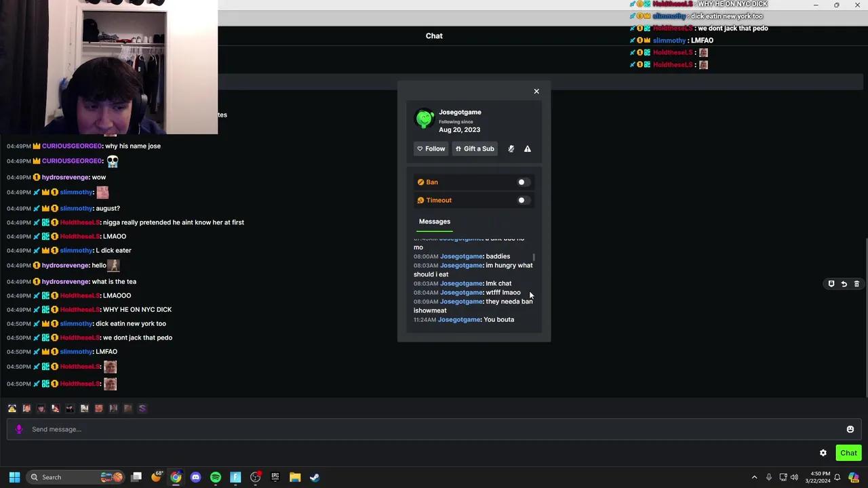Open the notifications bell in taskbar
Viewport: 868px width, 488px height.
[838, 477]
